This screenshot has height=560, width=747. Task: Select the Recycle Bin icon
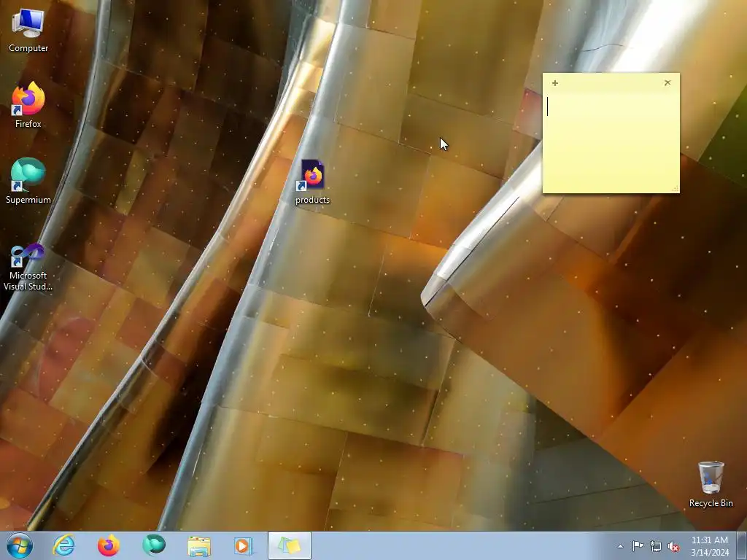click(711, 484)
